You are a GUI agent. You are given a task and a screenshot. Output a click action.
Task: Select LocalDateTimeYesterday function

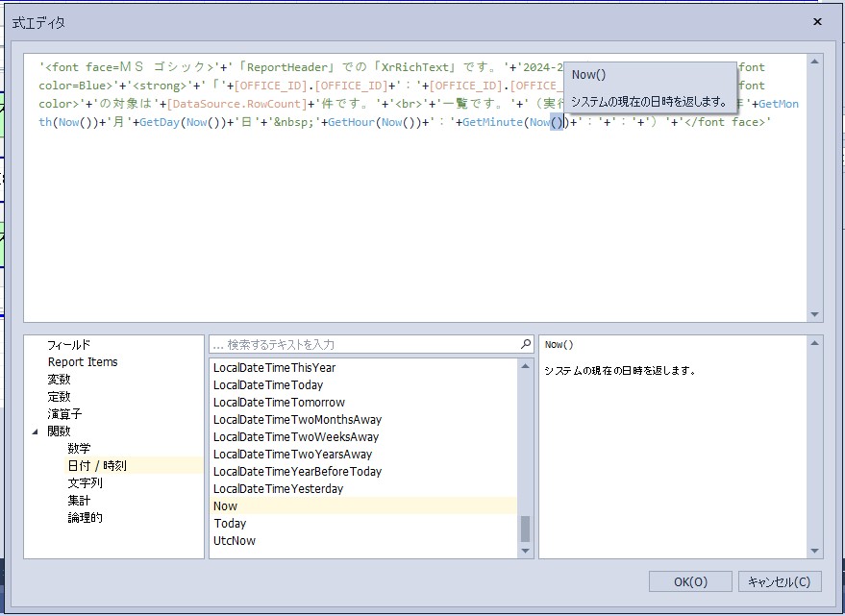278,488
